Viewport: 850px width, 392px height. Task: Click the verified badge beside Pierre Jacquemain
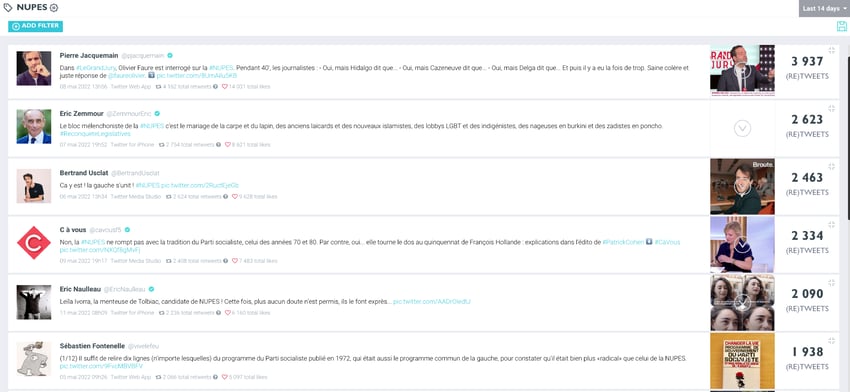170,55
